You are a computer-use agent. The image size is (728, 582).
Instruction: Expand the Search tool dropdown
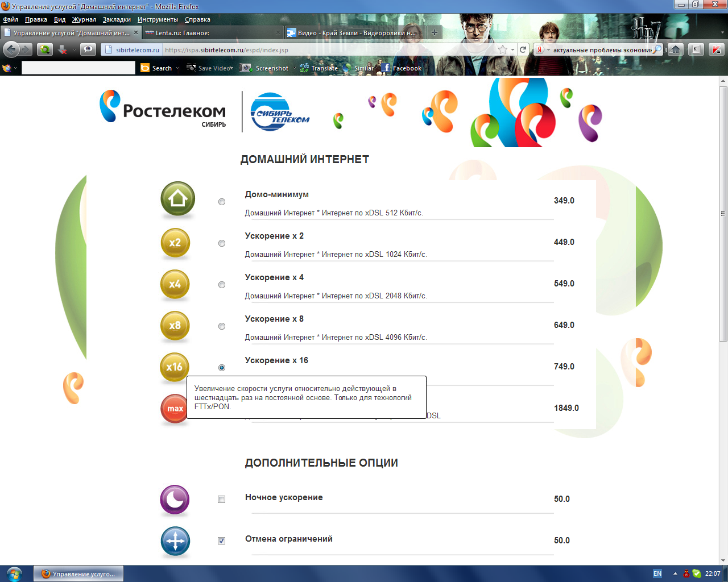click(177, 68)
